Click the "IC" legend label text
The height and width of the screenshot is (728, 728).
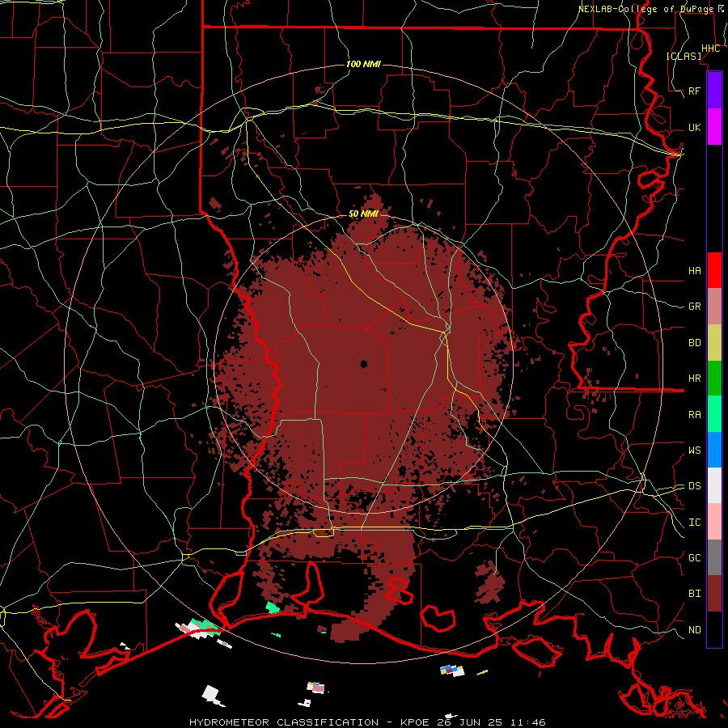(694, 523)
